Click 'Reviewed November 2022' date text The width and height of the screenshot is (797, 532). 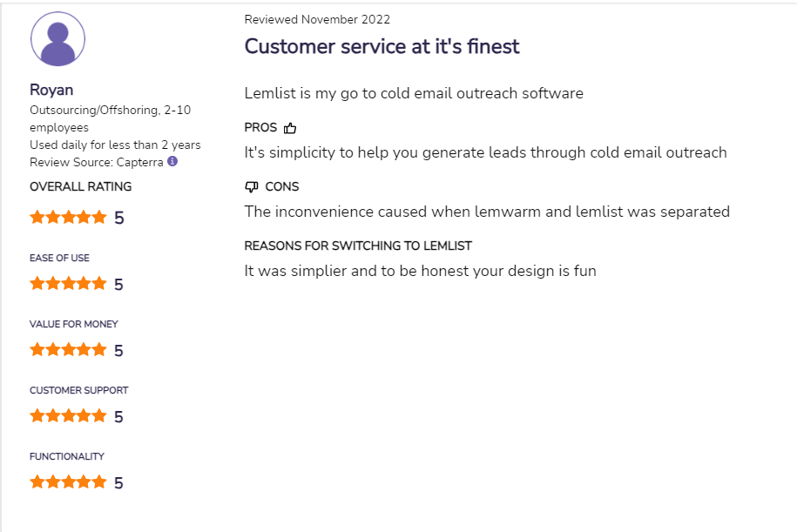(x=317, y=19)
